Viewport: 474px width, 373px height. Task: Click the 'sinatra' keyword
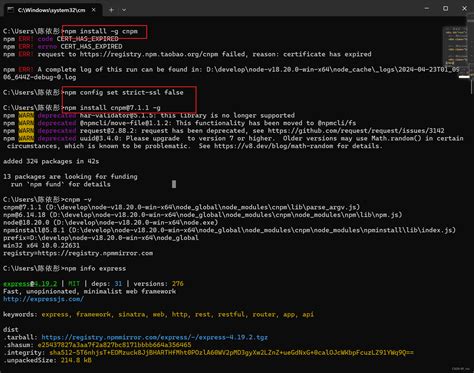tap(131, 314)
